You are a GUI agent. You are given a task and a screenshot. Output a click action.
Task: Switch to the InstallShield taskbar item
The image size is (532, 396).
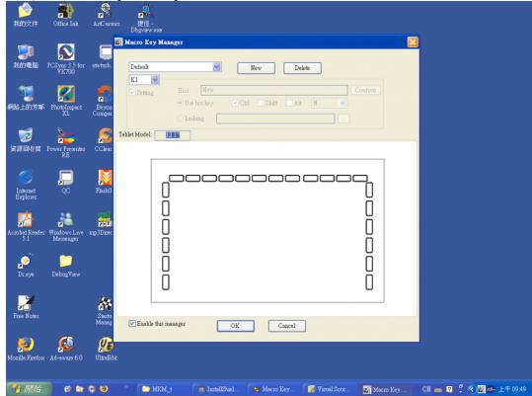point(217,389)
